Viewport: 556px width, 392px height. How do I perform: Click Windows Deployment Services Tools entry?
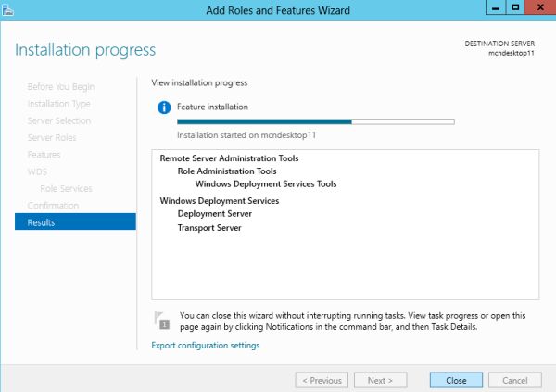point(266,183)
